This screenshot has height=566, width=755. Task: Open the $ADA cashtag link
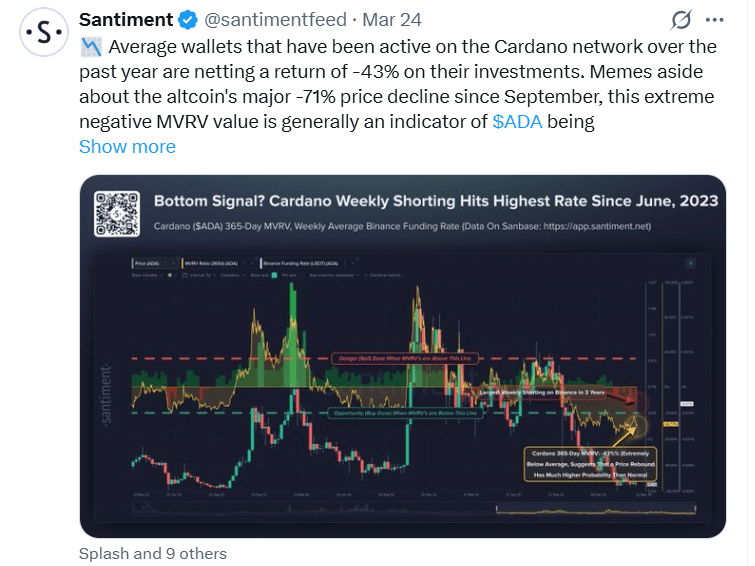[x=518, y=121]
